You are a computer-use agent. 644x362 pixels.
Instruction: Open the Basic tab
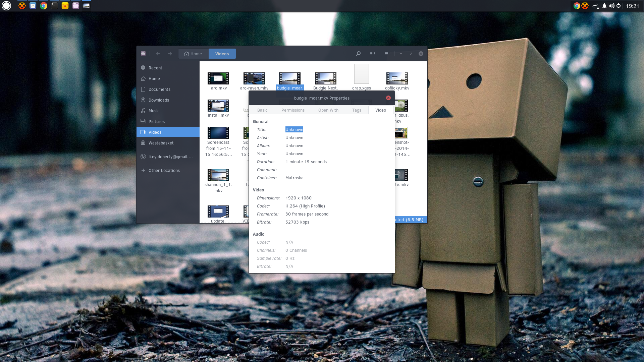click(x=262, y=110)
